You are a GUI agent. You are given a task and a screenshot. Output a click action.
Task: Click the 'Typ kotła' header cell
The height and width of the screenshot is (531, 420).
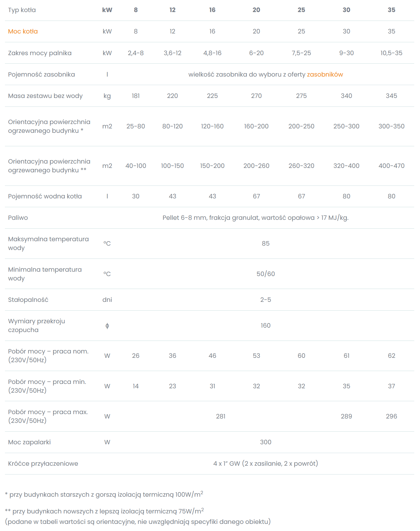click(22, 10)
